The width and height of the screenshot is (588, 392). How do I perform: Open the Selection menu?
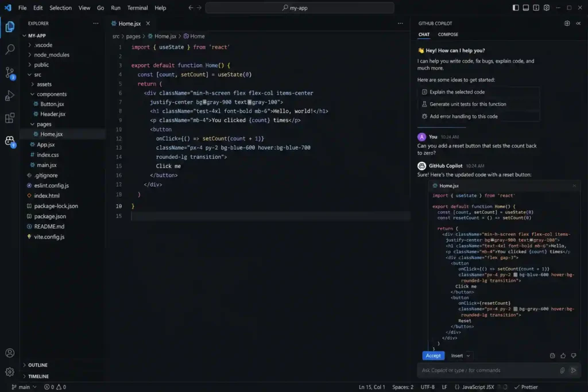[x=60, y=7]
